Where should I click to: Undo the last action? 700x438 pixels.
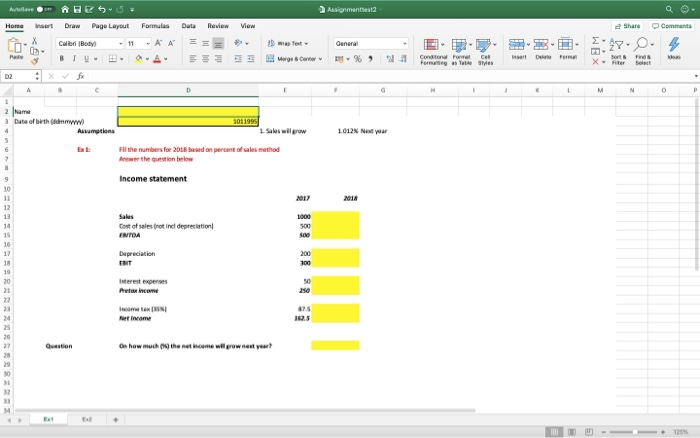click(102, 9)
